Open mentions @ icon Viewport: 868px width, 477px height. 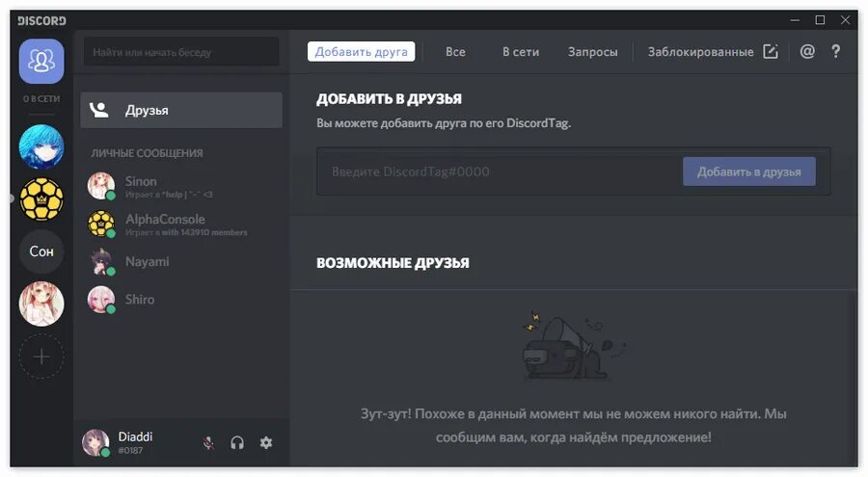pyautogui.click(x=807, y=51)
